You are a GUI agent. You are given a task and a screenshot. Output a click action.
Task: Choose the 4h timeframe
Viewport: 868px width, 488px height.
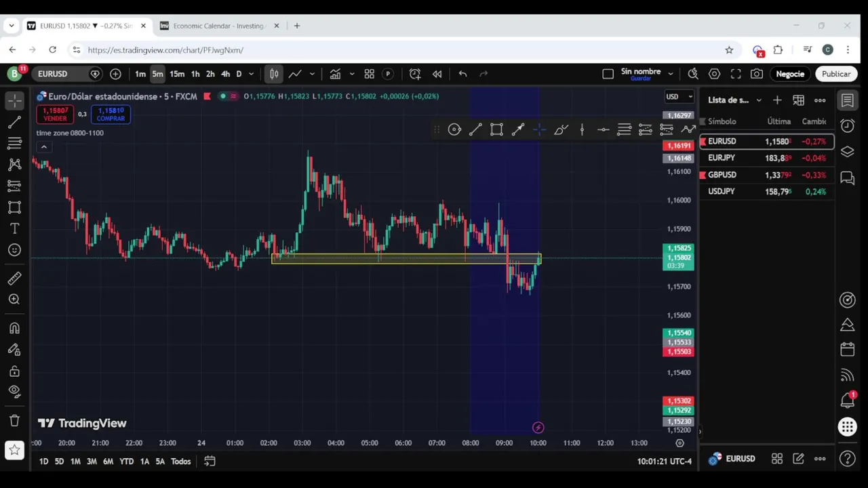(225, 74)
